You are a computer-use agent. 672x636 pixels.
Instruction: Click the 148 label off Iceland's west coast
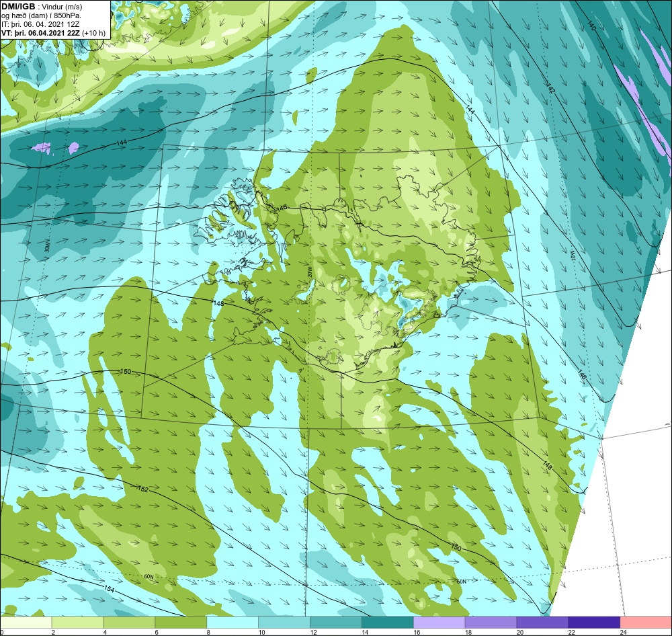(218, 304)
